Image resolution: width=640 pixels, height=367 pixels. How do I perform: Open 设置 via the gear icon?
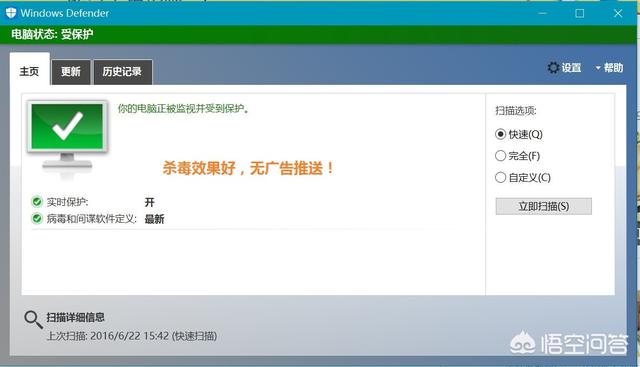tap(553, 67)
